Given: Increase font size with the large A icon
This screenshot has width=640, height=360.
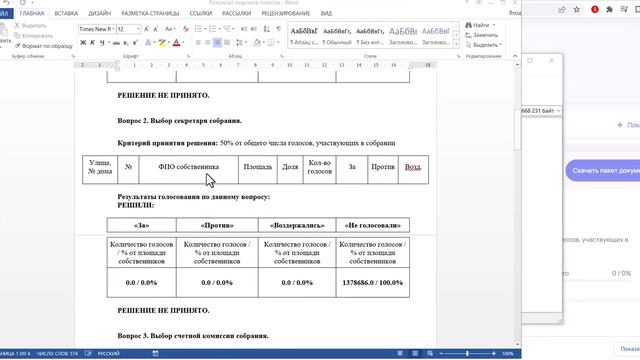Looking at the screenshot, I should pos(146,29).
